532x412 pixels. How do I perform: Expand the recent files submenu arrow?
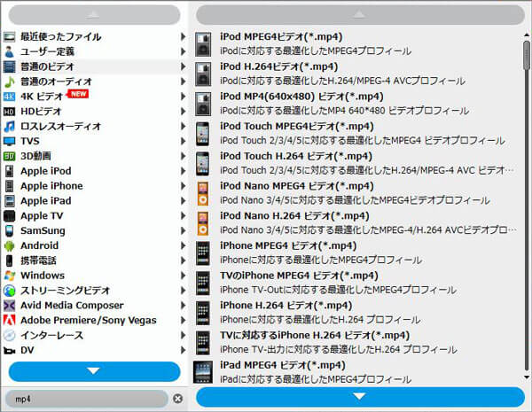[x=184, y=36]
